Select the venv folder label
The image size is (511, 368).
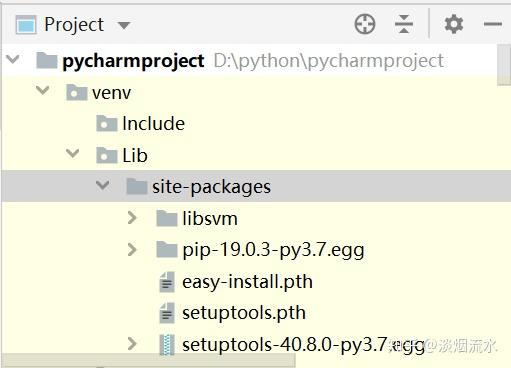[x=112, y=93]
